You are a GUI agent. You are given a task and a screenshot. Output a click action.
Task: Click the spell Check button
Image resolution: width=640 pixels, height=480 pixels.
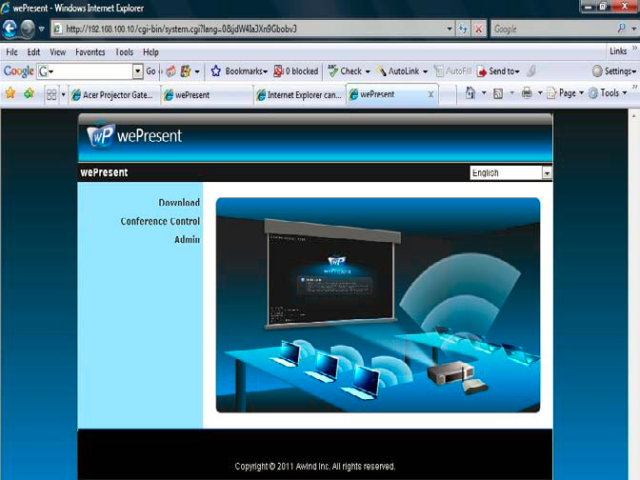pyautogui.click(x=349, y=71)
